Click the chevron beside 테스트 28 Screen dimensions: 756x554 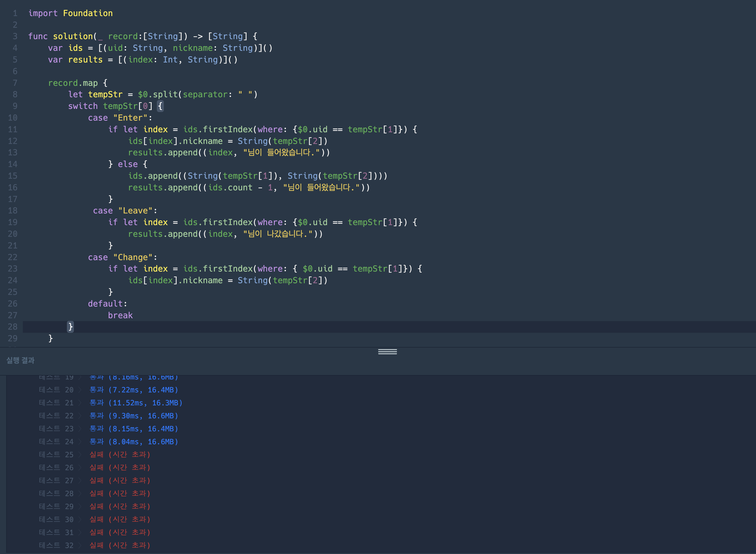pos(80,494)
